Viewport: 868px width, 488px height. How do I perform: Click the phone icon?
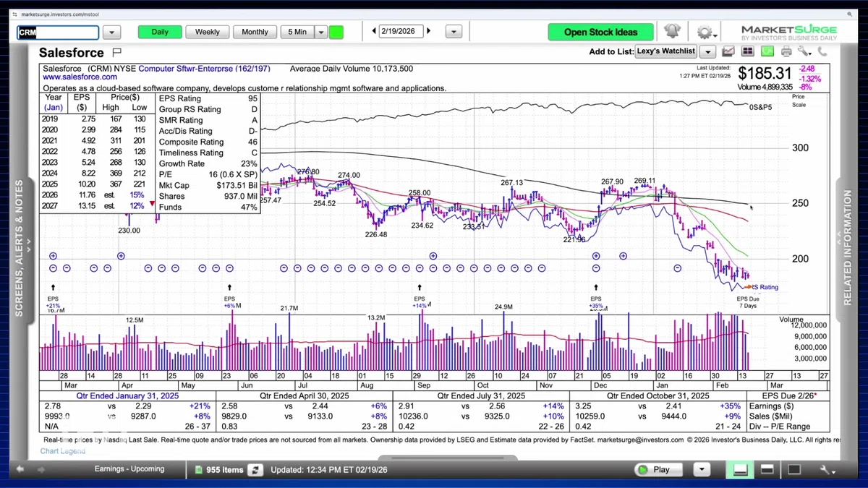[822, 51]
